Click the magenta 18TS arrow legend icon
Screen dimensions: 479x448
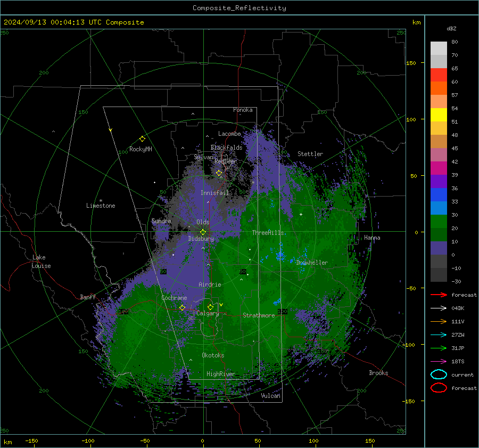[x=439, y=362]
